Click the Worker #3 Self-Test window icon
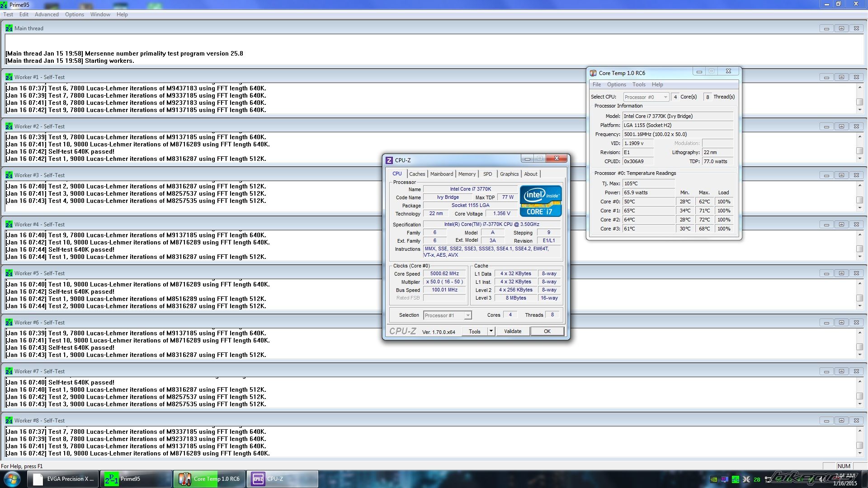 9,175
